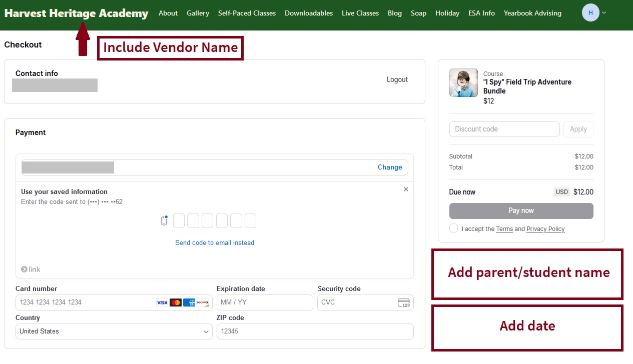Viewport: 633px width, 364px height.
Task: Click the user avatar icon
Action: point(590,13)
